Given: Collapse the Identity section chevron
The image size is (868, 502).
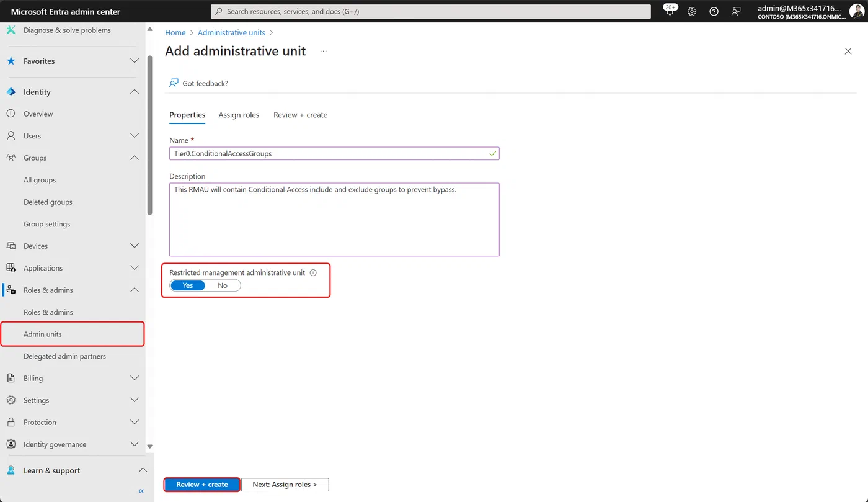Looking at the screenshot, I should coord(135,92).
